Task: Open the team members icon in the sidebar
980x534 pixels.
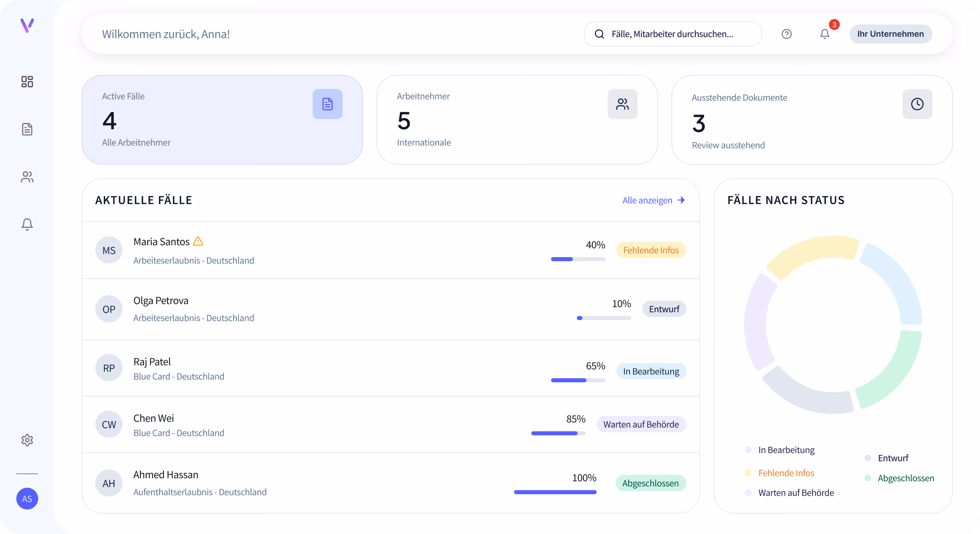Action: point(27,177)
